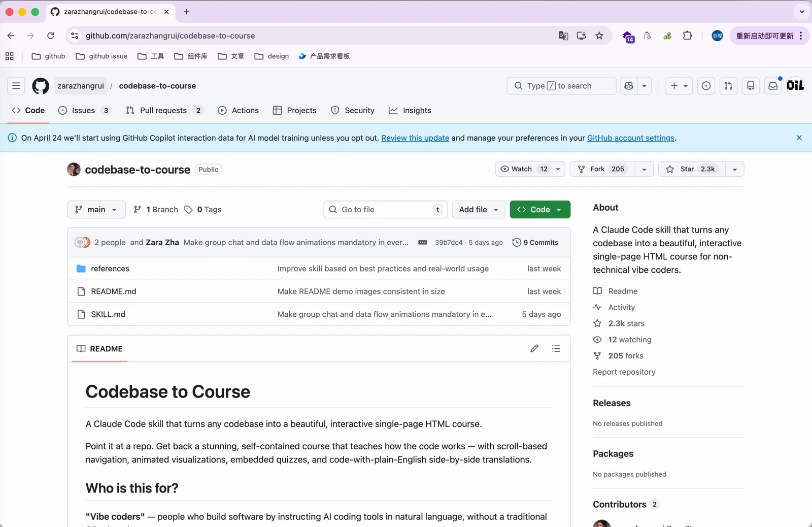Open the README.md file

tap(114, 291)
